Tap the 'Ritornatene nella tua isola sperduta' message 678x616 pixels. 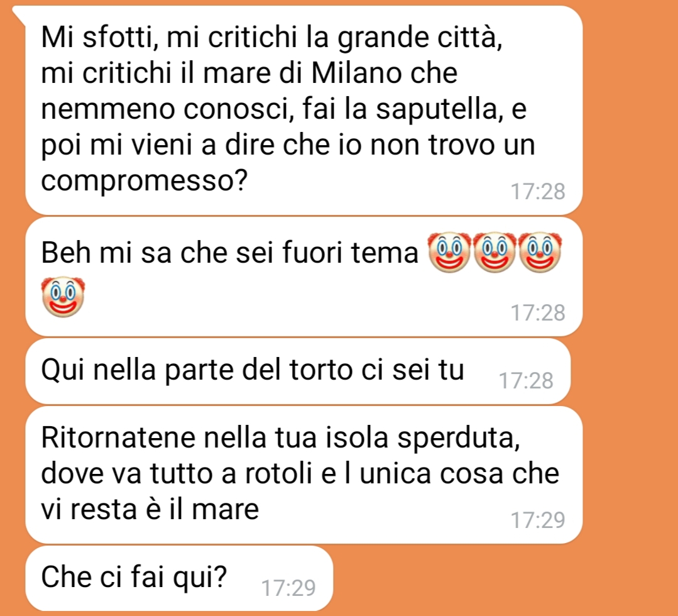[304, 475]
